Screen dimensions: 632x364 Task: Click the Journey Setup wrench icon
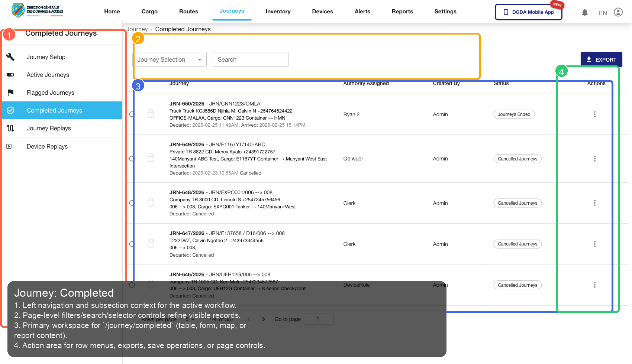click(10, 57)
